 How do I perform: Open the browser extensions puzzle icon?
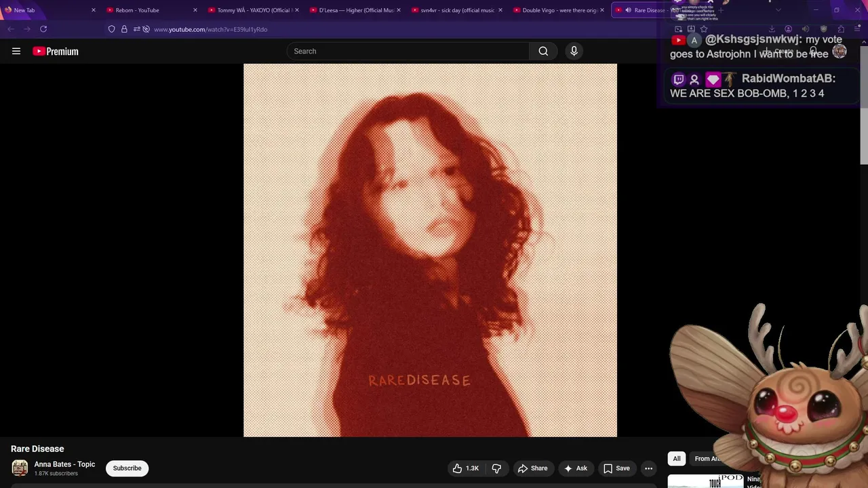tap(841, 29)
